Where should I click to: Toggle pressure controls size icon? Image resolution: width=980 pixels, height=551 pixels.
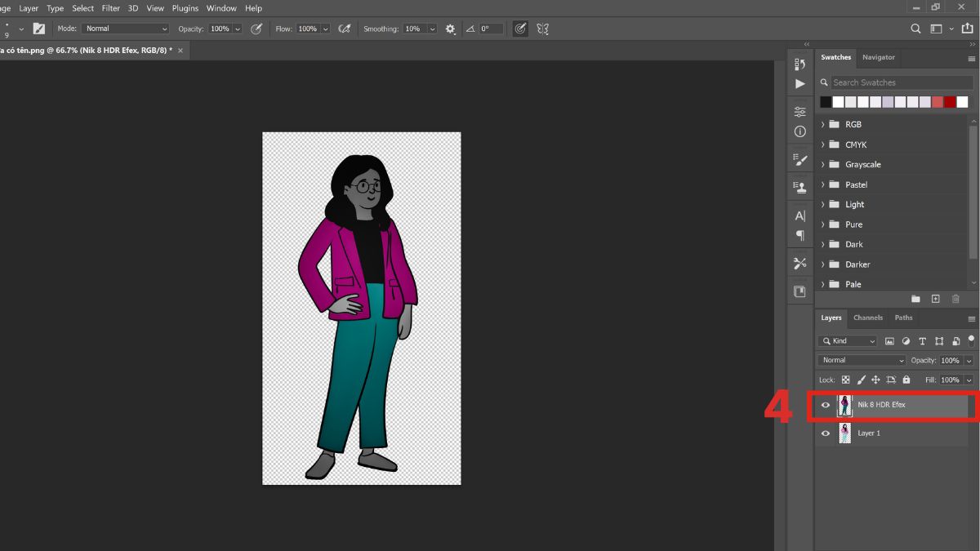click(x=520, y=29)
